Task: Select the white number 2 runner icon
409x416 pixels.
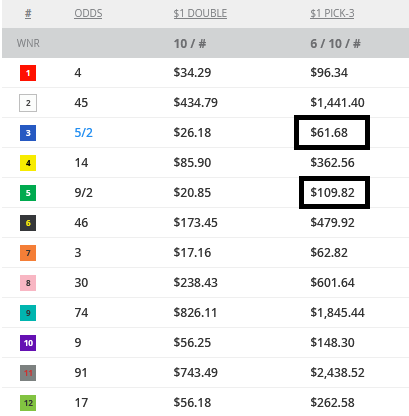Action: [28, 103]
